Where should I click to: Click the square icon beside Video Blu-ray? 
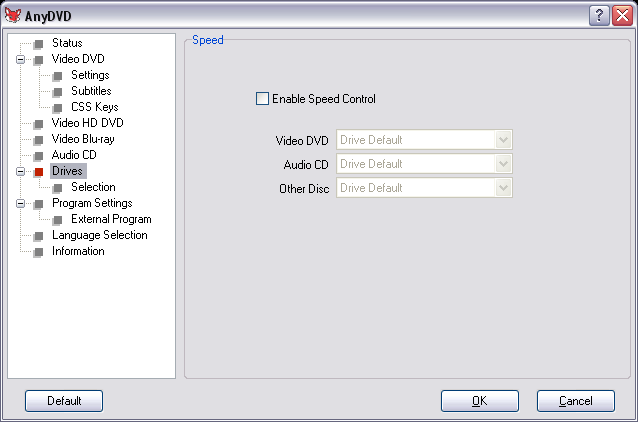tap(39, 140)
